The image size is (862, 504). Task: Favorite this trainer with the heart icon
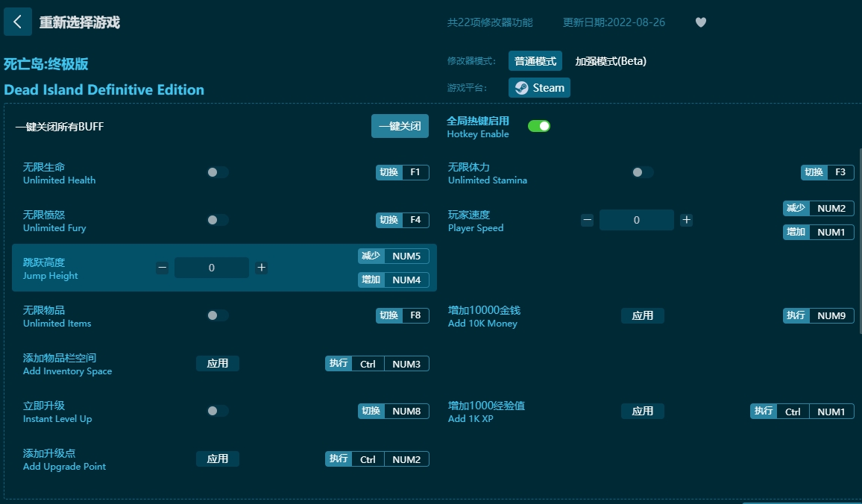(700, 22)
